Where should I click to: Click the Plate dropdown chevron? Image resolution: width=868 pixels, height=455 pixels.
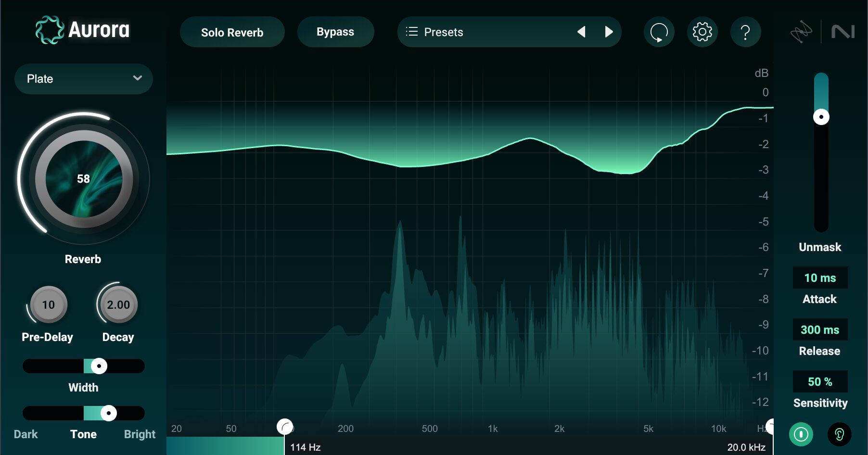[138, 78]
